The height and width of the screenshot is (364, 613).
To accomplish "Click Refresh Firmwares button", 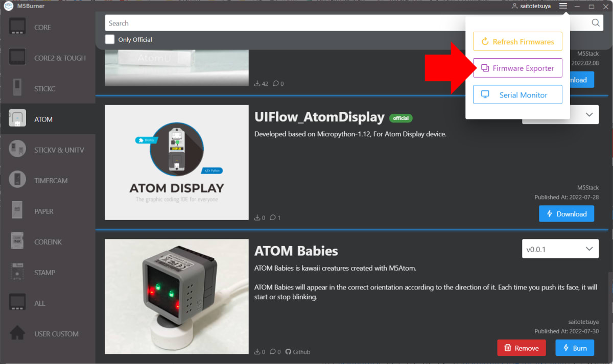I will (x=517, y=42).
